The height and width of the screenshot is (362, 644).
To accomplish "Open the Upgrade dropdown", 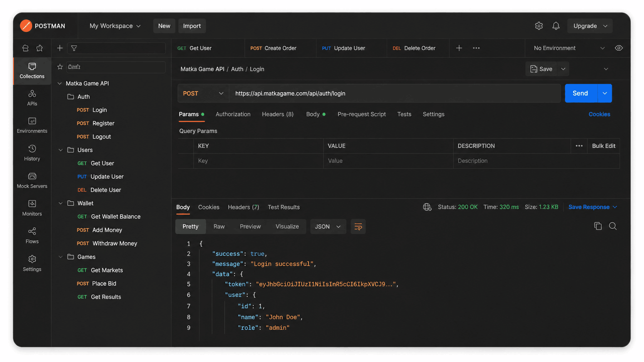I will click(x=590, y=26).
